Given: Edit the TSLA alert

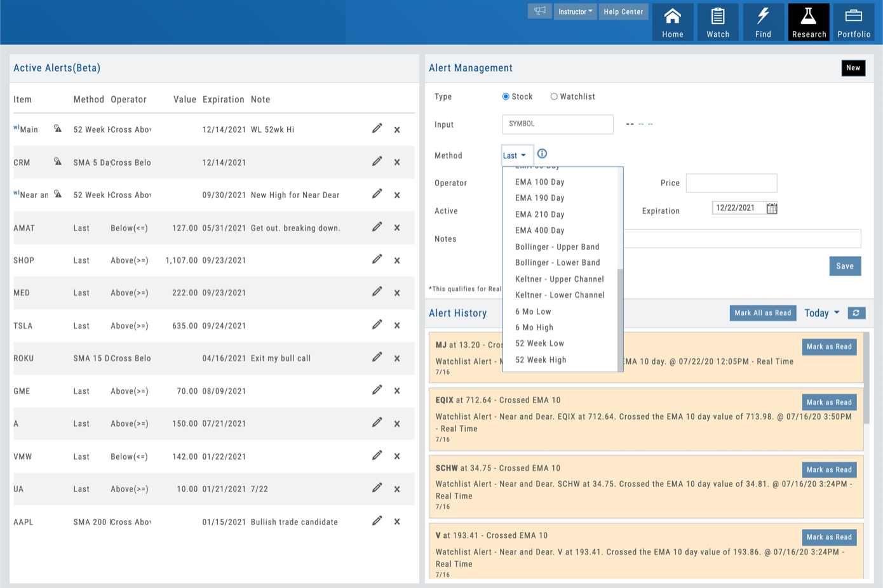Looking at the screenshot, I should (377, 324).
